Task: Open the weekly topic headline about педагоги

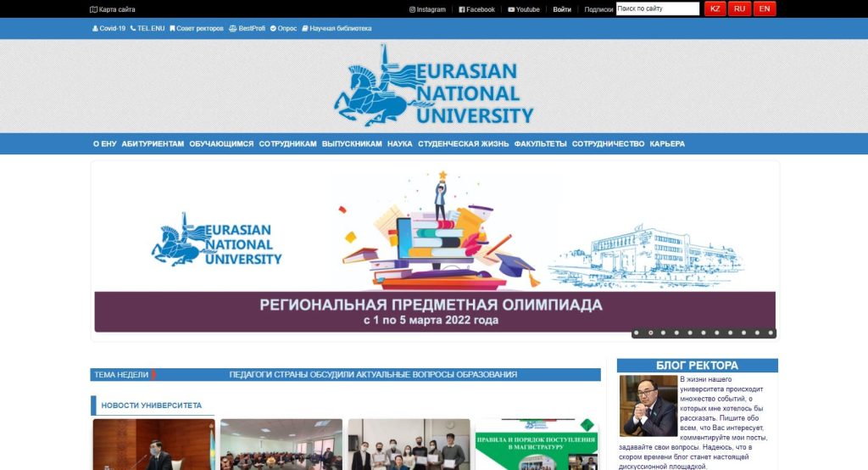Action: 373,375
